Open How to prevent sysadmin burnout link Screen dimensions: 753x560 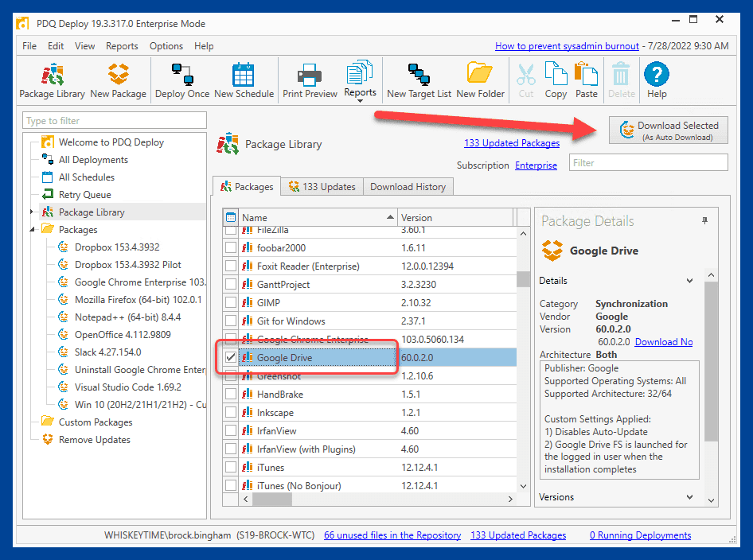(x=567, y=46)
